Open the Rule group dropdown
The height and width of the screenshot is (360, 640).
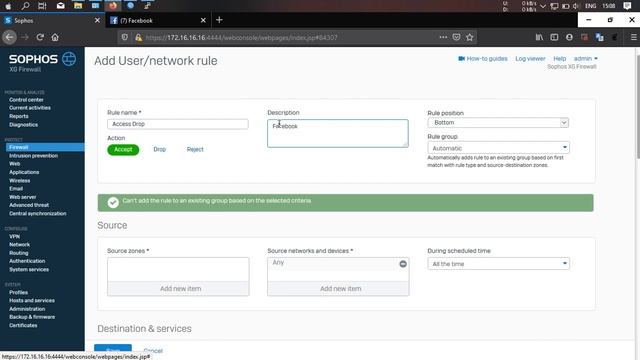pos(498,148)
